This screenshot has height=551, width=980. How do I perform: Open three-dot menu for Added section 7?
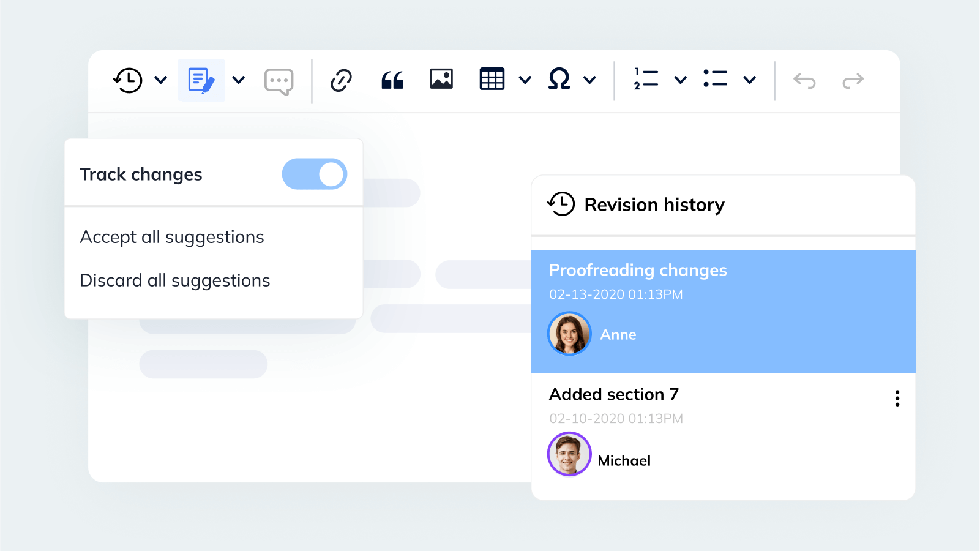point(897,399)
